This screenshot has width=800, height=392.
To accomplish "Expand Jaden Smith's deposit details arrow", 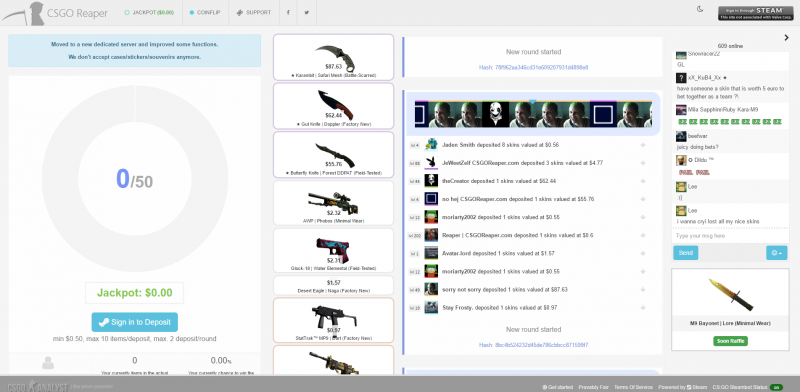I will (643, 145).
